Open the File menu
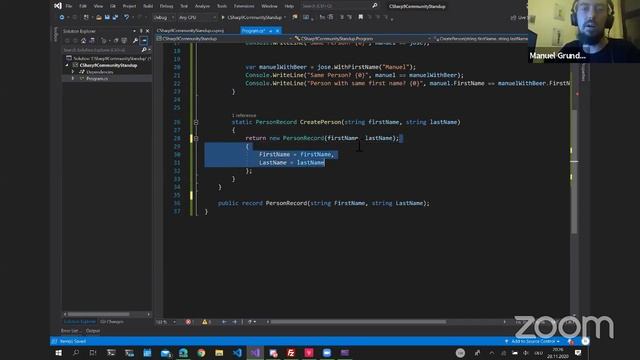Image resolution: width=640 pixels, height=360 pixels. pos(69,6)
